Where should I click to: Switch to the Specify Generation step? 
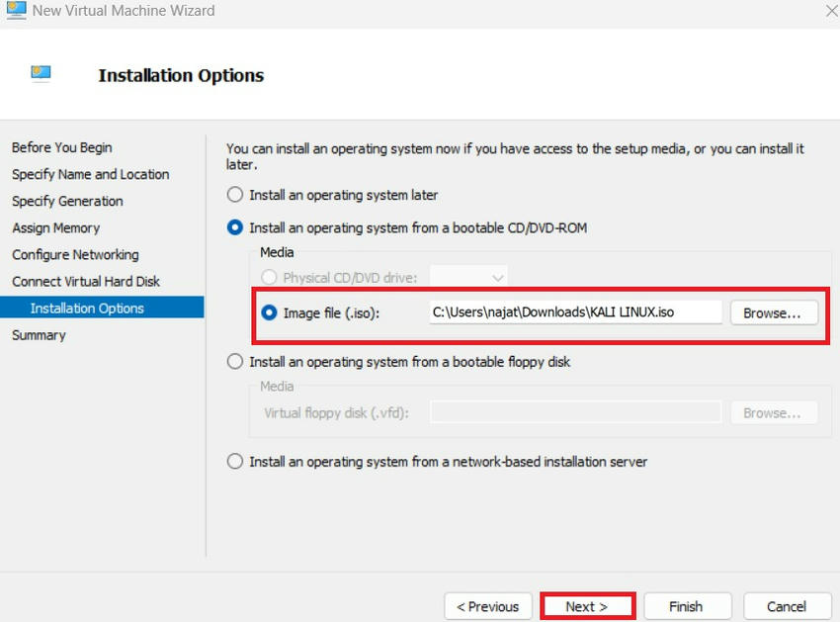click(67, 201)
